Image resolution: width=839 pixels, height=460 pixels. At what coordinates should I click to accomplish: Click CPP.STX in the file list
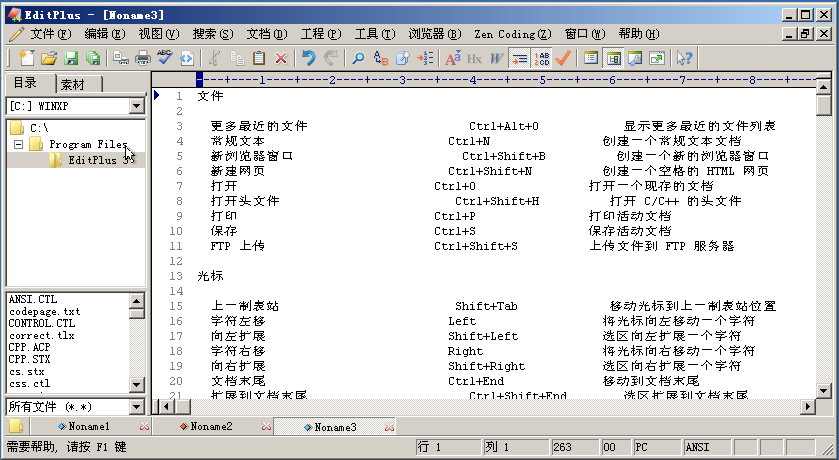[29, 359]
